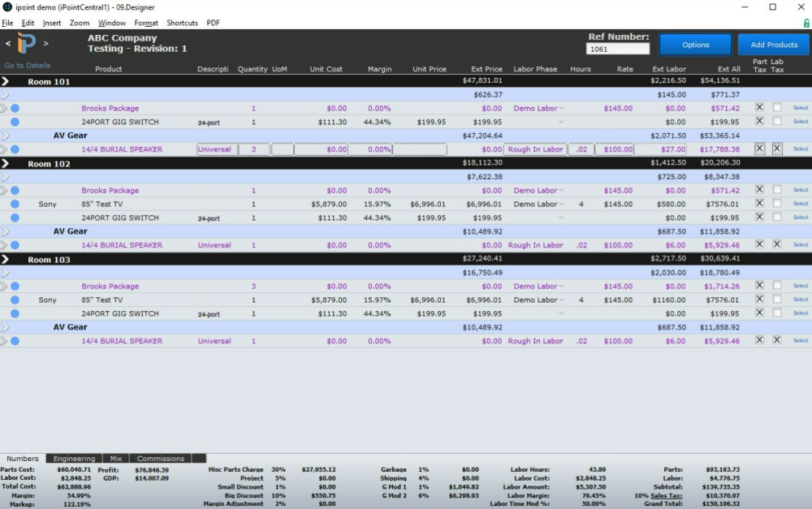Image resolution: width=812 pixels, height=509 pixels.
Task: Expand the Room 103 Brooks Package row arrow
Action: (3, 286)
